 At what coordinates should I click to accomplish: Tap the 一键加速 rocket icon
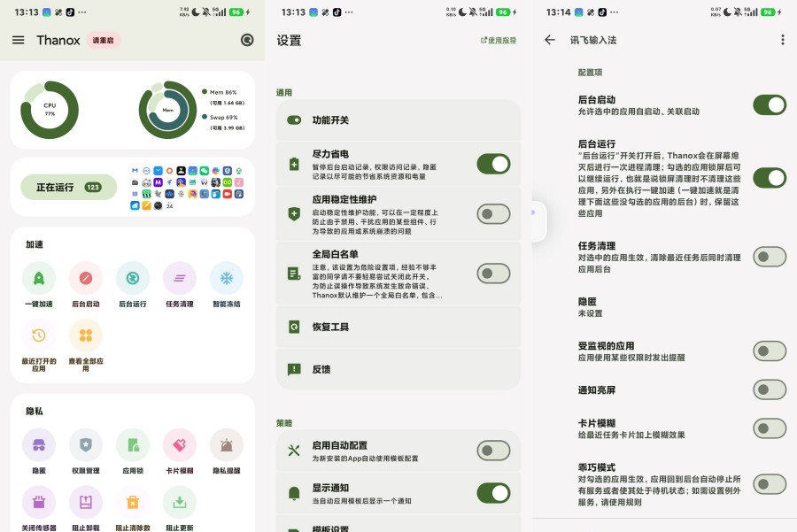coord(39,279)
